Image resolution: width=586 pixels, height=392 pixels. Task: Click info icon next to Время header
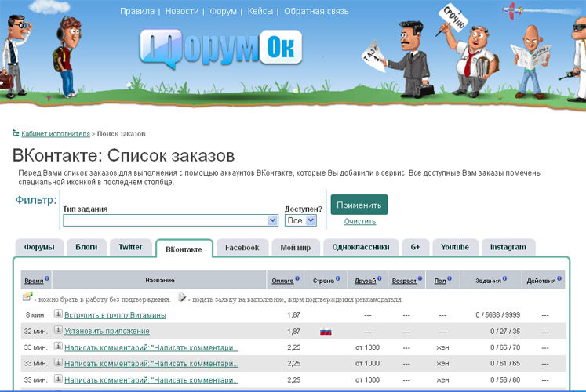47,278
